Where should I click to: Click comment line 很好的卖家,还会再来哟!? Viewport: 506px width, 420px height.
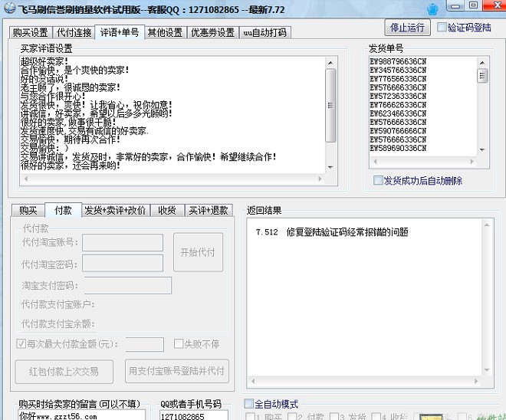71,166
